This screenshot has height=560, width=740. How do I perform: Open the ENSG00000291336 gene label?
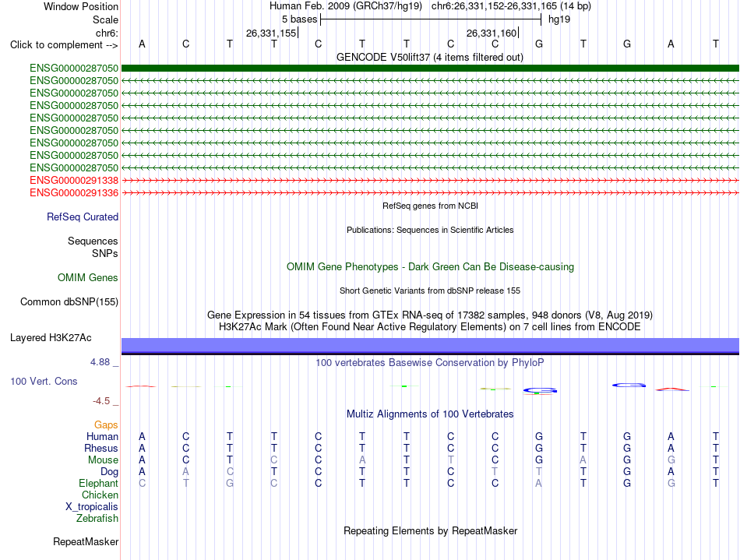(x=74, y=192)
